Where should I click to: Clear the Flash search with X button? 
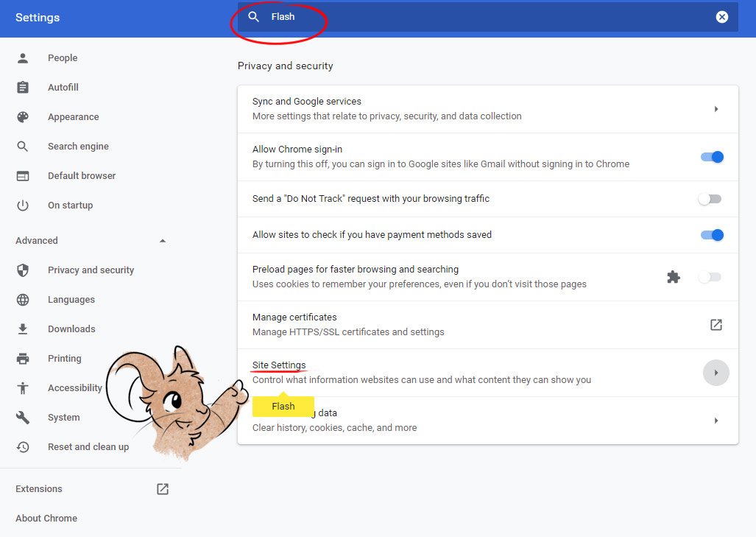pos(721,17)
